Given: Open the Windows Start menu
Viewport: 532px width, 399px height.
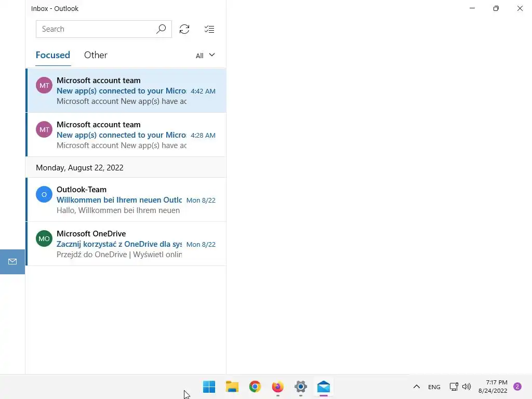Looking at the screenshot, I should [x=209, y=387].
